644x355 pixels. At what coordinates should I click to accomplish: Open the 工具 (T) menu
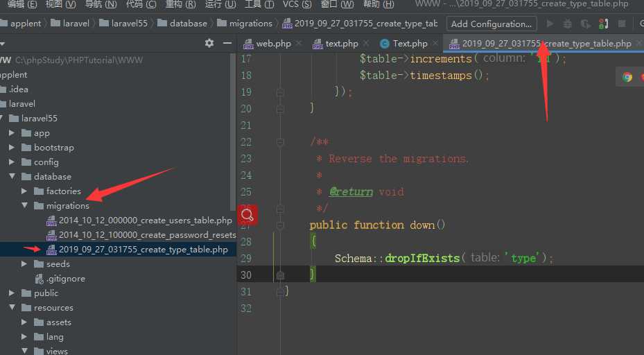259,4
